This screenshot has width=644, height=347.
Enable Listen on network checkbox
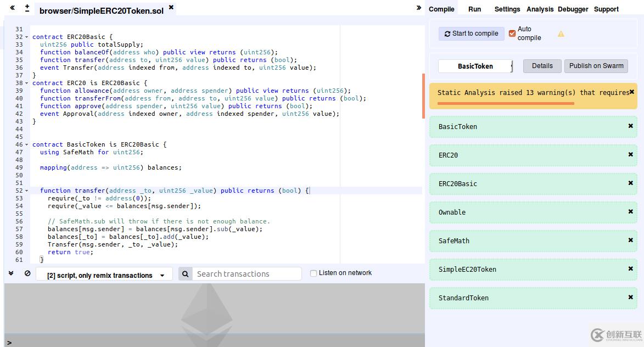[x=313, y=273]
